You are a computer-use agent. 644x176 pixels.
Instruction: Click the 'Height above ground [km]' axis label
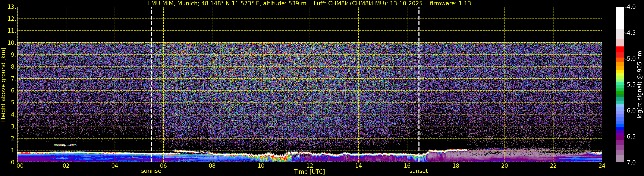3,85
